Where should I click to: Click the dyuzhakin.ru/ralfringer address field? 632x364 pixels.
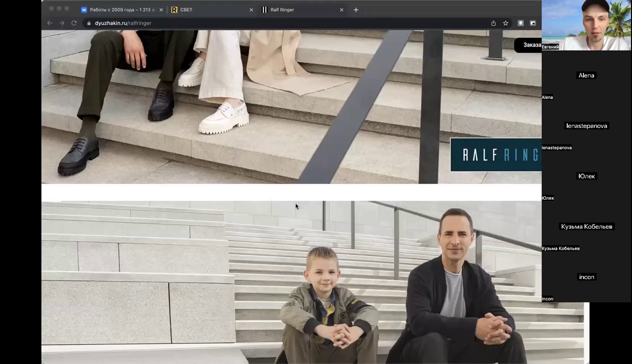(283, 23)
